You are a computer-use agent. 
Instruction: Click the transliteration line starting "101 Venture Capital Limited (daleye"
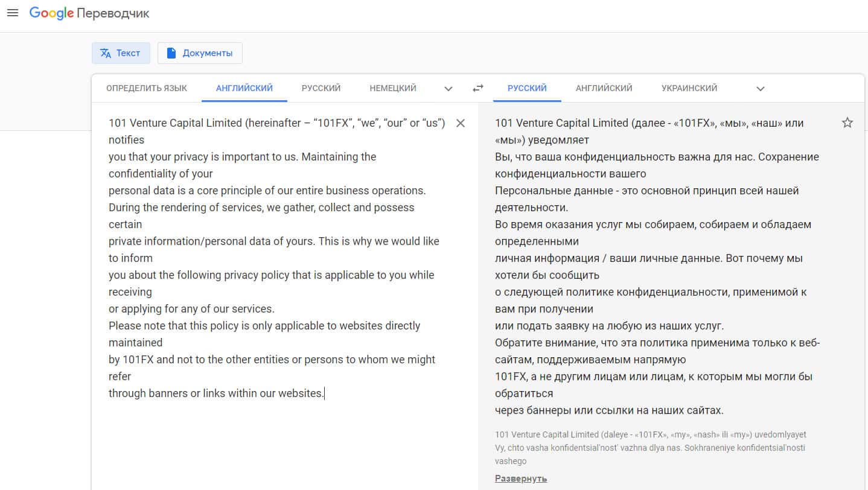[651, 434]
